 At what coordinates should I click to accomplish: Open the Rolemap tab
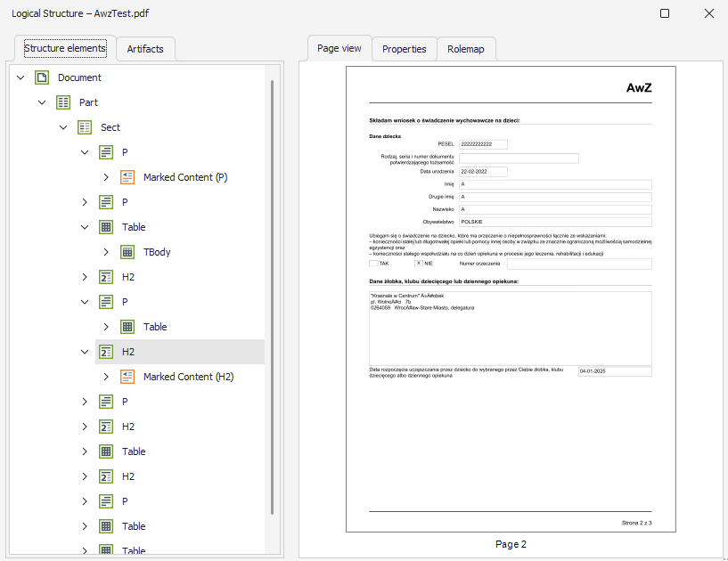click(465, 49)
